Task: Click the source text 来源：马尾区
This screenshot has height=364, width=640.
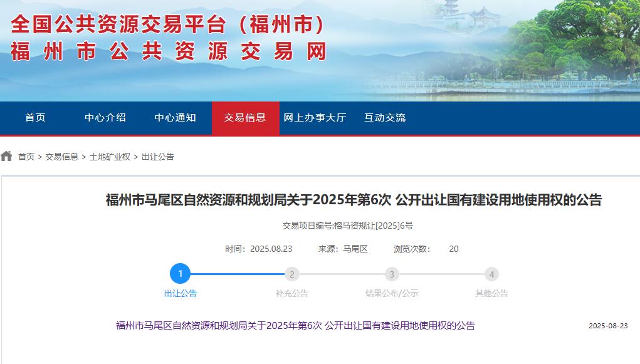Action: point(343,249)
